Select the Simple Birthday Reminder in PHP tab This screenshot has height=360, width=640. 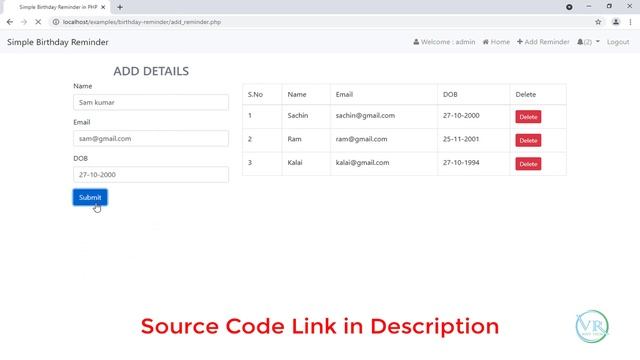(57, 7)
